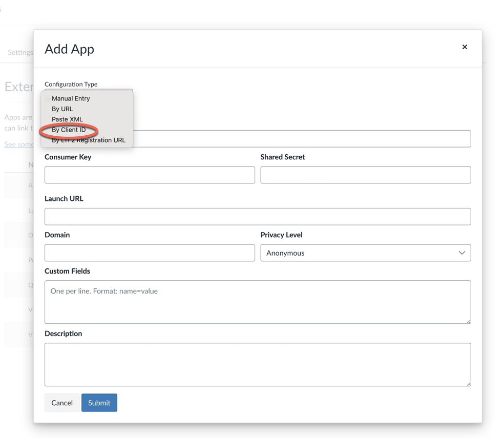Open the See some link behind the modal
504x438 pixels.
click(x=17, y=144)
